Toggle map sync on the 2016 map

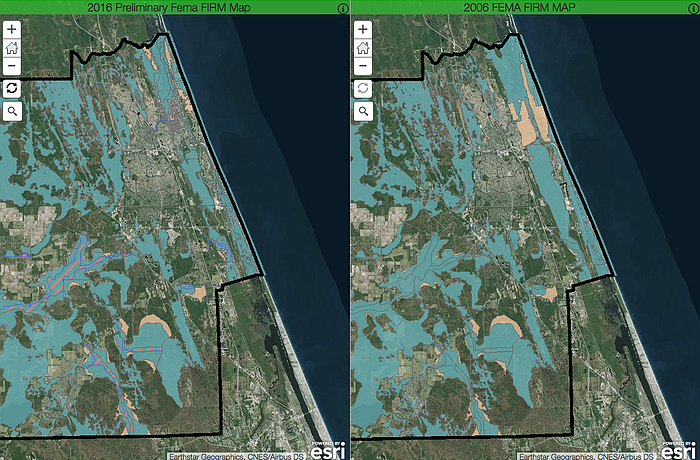point(12,89)
